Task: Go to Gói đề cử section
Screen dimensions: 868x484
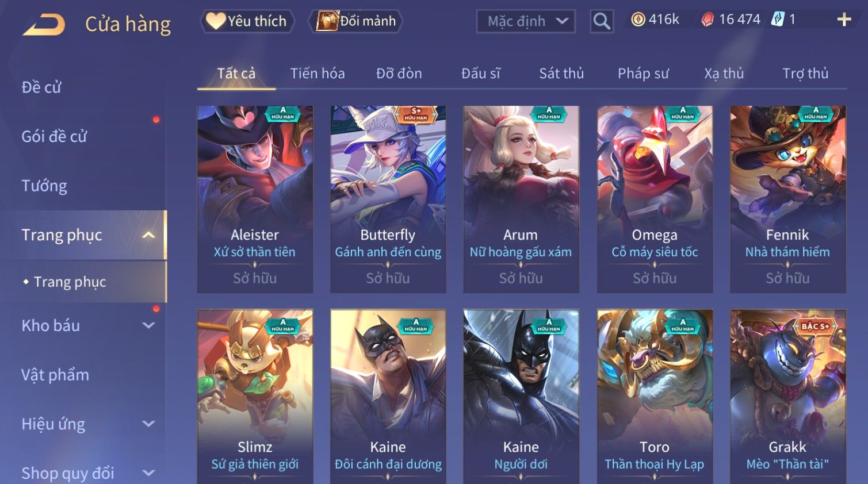Action: (54, 137)
